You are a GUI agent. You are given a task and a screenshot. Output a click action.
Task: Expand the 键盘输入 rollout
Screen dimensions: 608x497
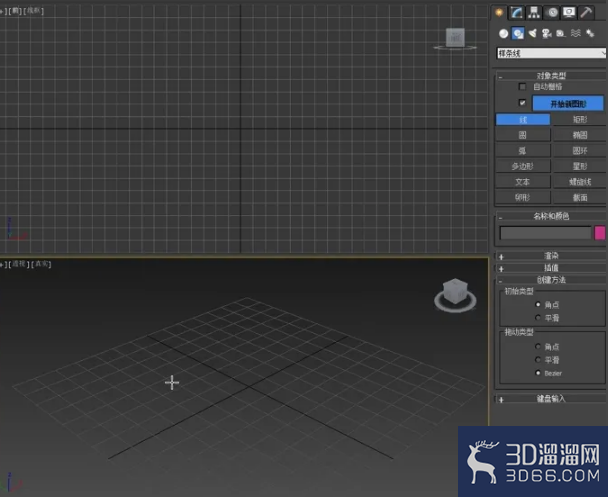coord(551,399)
